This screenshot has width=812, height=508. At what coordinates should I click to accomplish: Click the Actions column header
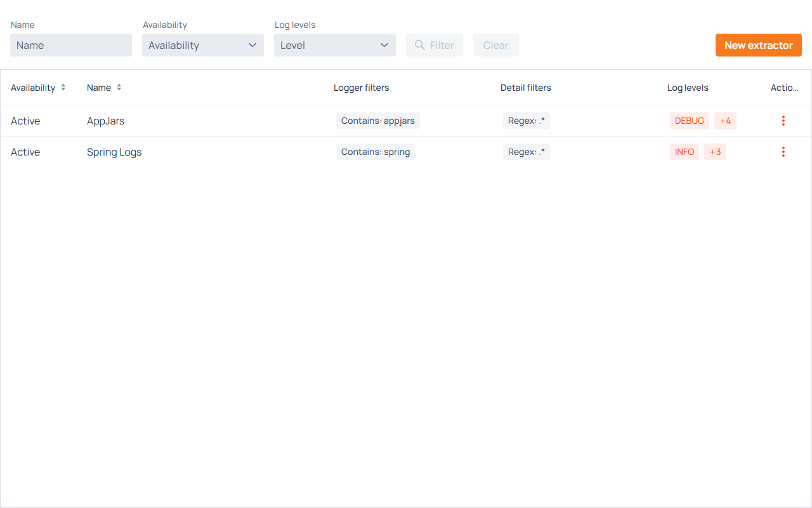(x=785, y=88)
